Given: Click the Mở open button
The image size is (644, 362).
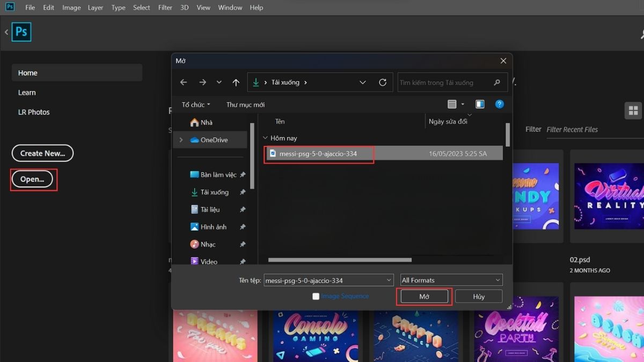Looking at the screenshot, I should pos(425,297).
